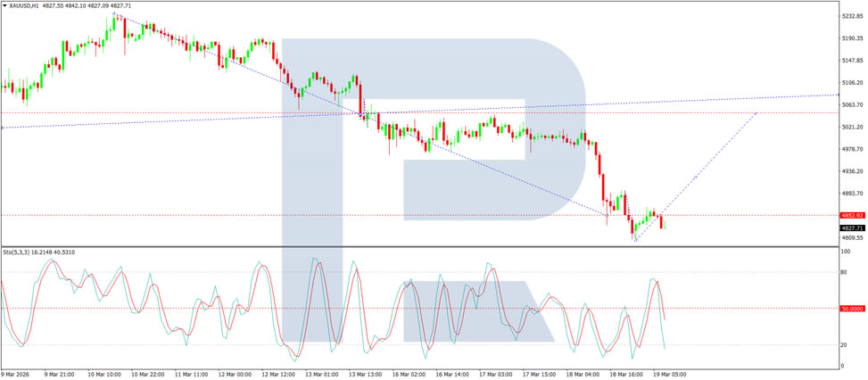Click the small triangle icon before XAUUSD,H1
The height and width of the screenshot is (380, 868).
[x=5, y=4]
